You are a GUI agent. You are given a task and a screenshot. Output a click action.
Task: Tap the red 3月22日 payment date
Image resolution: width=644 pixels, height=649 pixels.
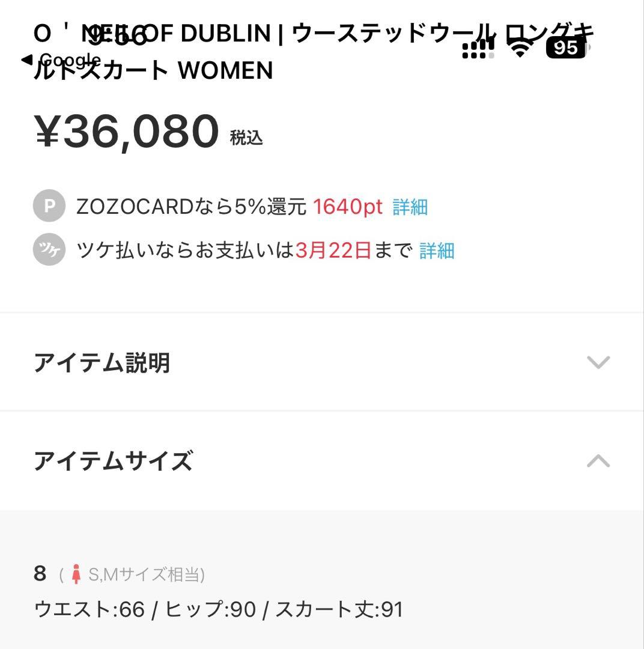(333, 251)
